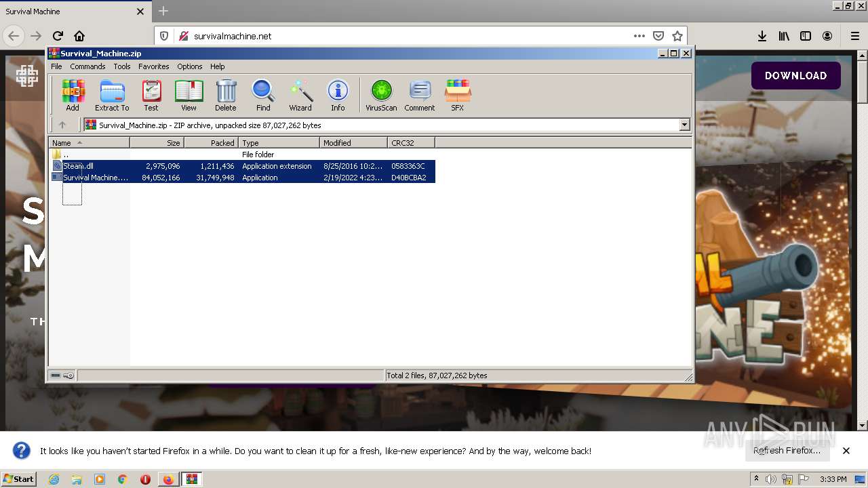Sort files by the Type column
The width and height of the screenshot is (868, 488).
(279, 143)
